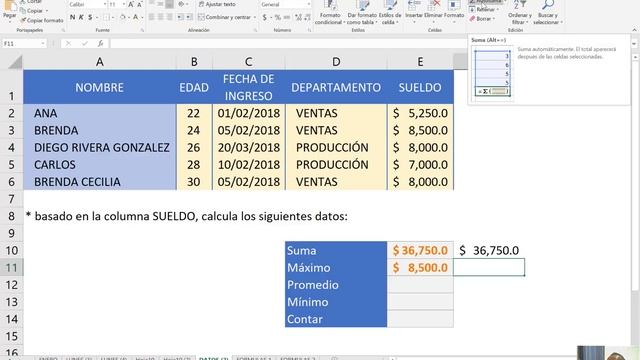Screen dimensions: 640x360
Task: Click the Eliminar cells button
Action: (x=433, y=11)
